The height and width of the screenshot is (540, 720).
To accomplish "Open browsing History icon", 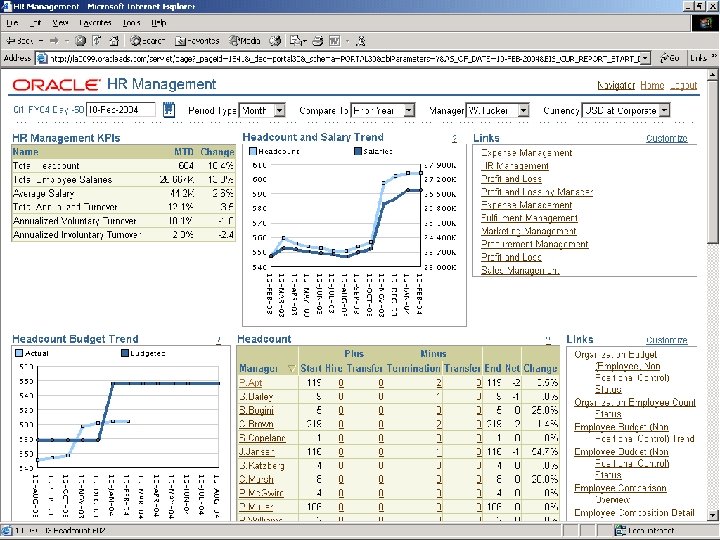I will pyautogui.click(x=275, y=41).
